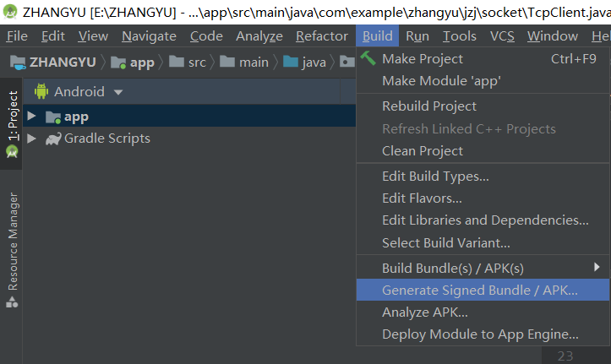Click the src folder icon
Viewport: 611px width, 364px height.
click(177, 62)
